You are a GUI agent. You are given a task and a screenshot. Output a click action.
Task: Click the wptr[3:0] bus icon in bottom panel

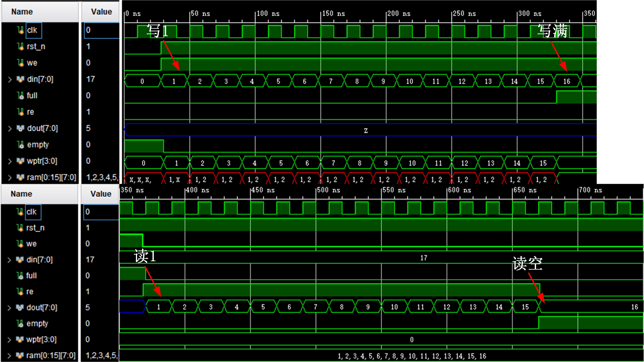(x=20, y=339)
